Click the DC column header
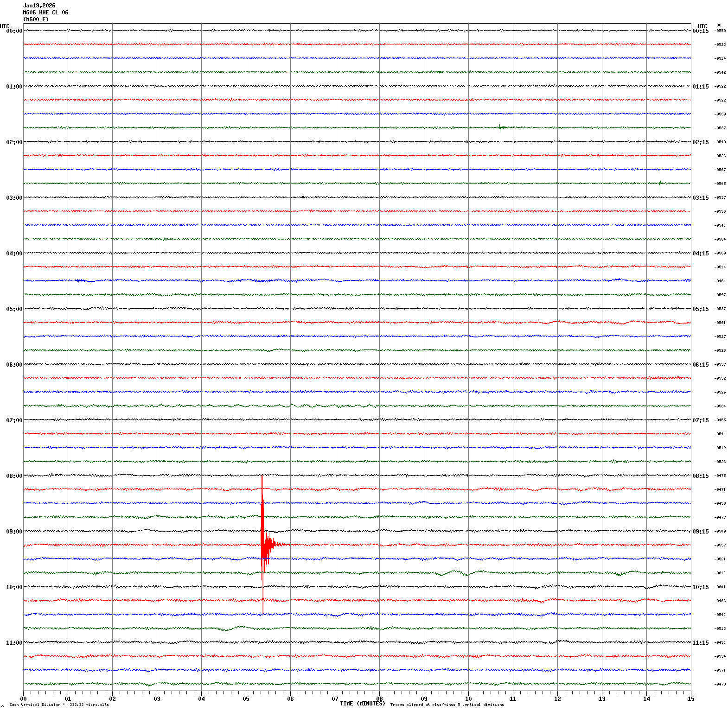The height and width of the screenshot is (711, 728). pyautogui.click(x=719, y=25)
